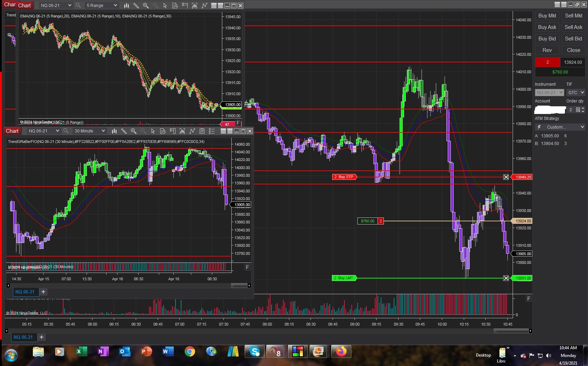Image resolution: width=588 pixels, height=366 pixels.
Task: Toggle chart trader icon in 5 Range chart
Action: click(185, 6)
